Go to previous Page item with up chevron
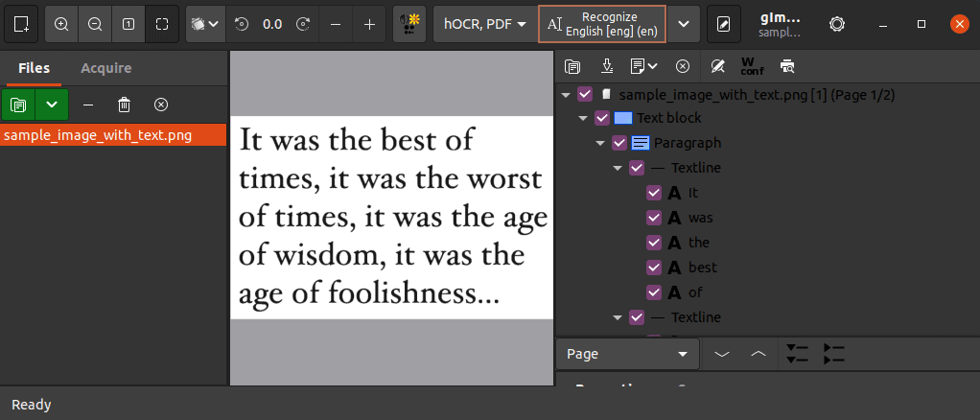Image resolution: width=980 pixels, height=420 pixels. point(758,355)
